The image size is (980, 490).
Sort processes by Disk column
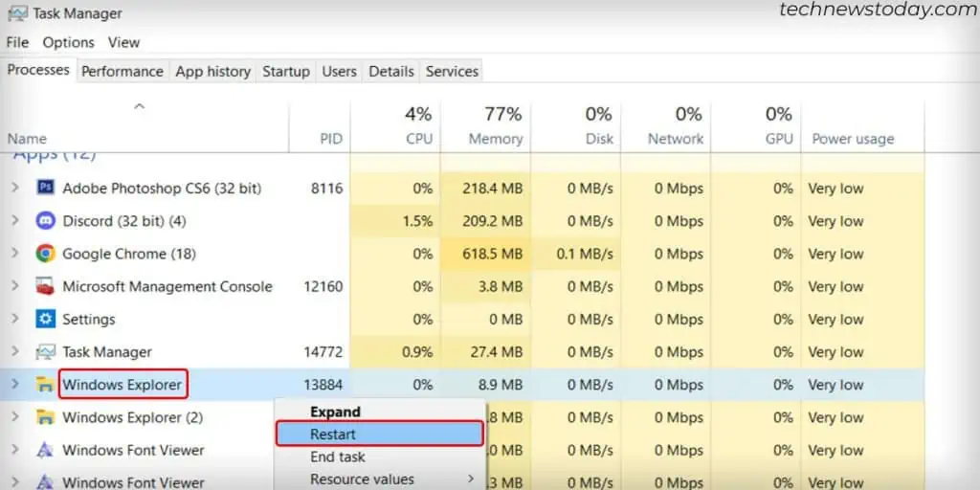[575, 127]
